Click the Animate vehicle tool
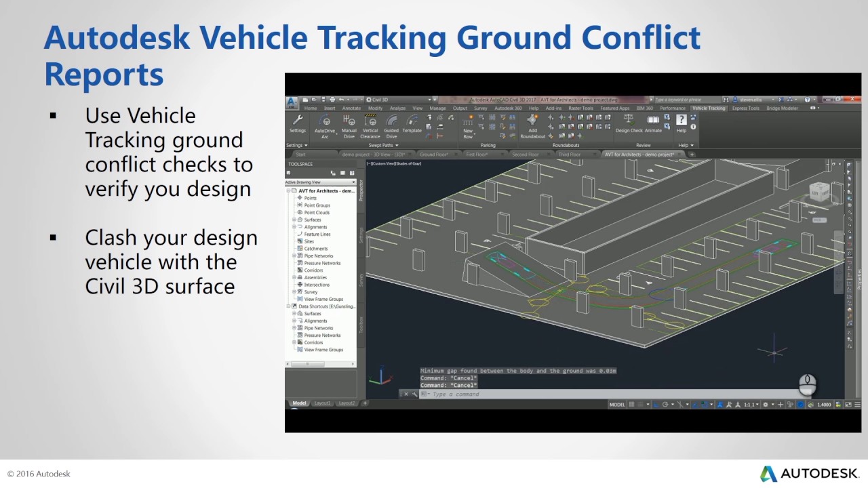 click(x=653, y=123)
